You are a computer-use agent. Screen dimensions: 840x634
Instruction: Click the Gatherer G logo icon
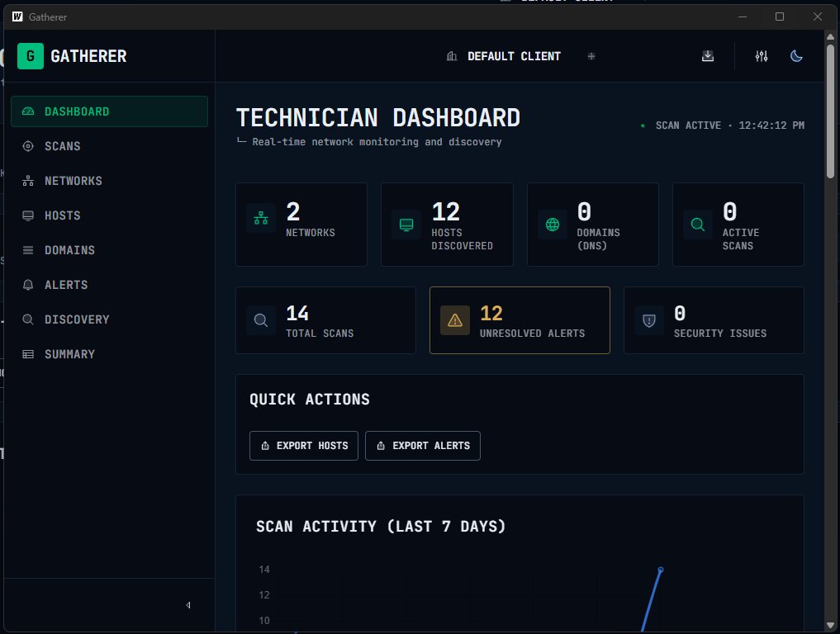coord(30,56)
